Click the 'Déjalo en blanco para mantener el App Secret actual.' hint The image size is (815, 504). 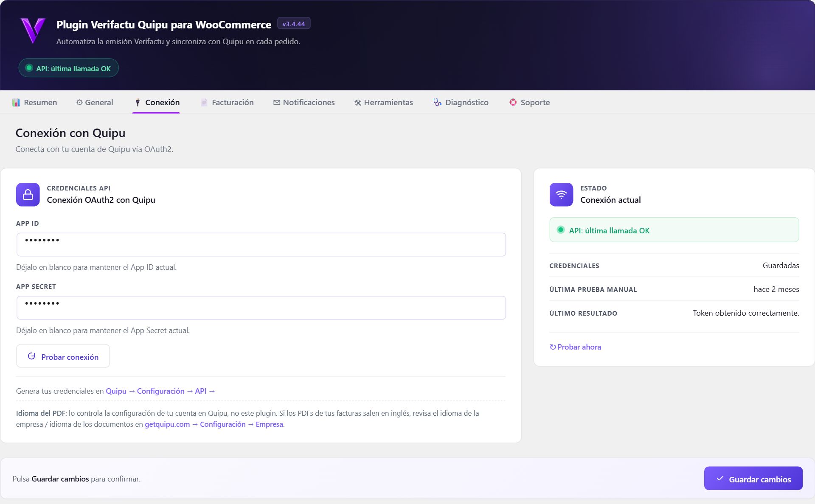pyautogui.click(x=103, y=330)
